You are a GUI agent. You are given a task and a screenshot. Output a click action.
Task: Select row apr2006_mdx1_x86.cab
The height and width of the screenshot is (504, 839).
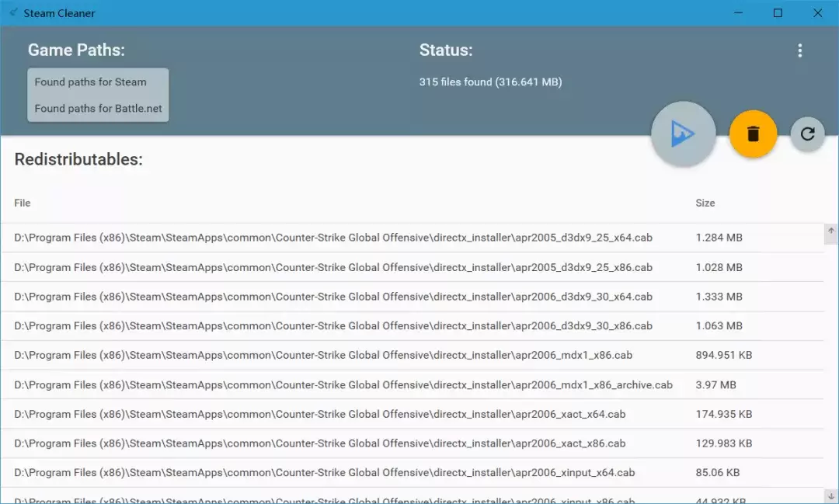pyautogui.click(x=412, y=355)
